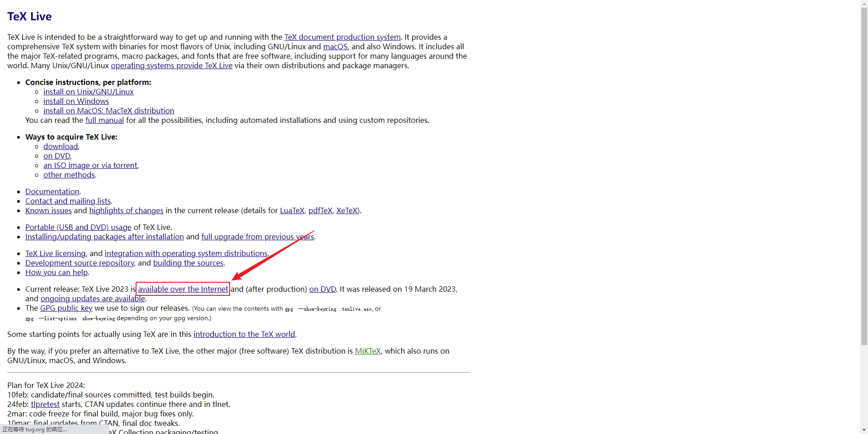This screenshot has height=434, width=868.
Task: Click the '10feb: candidate/final sources committed' line
Action: (111, 395)
